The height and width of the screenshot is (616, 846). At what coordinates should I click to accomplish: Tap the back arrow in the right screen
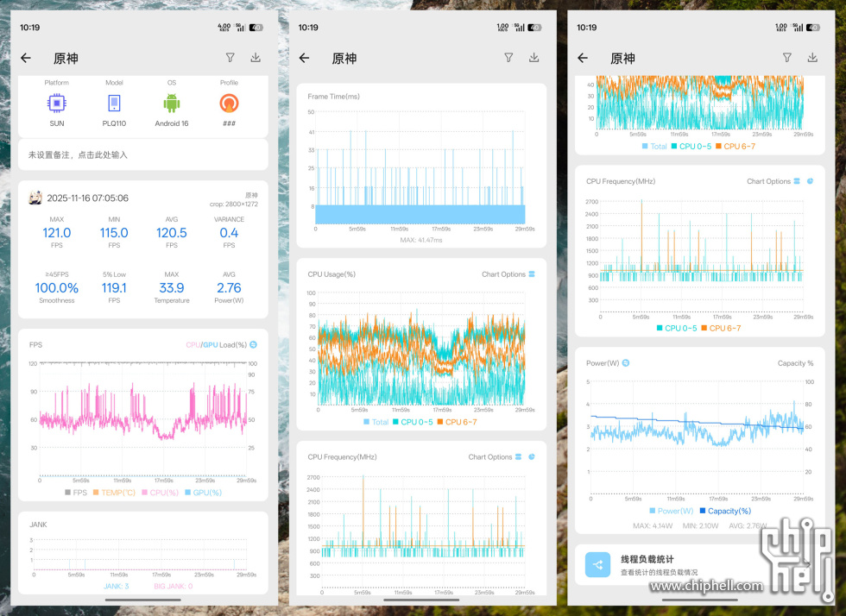point(583,58)
